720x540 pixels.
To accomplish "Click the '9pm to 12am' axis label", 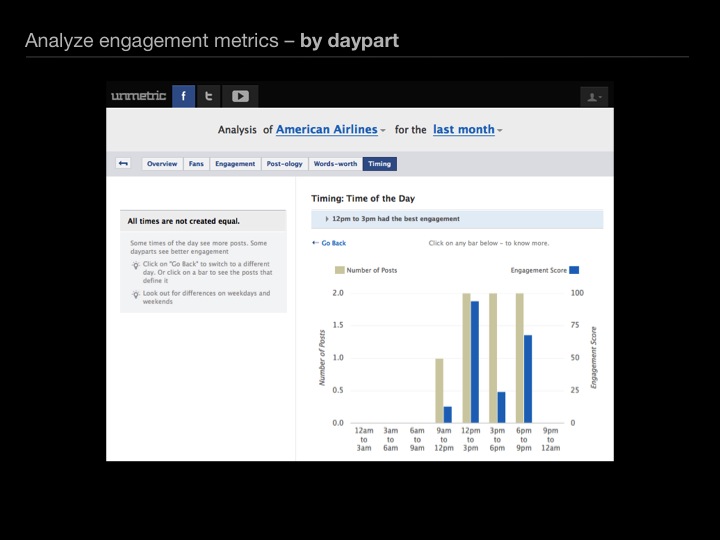I will [550, 439].
